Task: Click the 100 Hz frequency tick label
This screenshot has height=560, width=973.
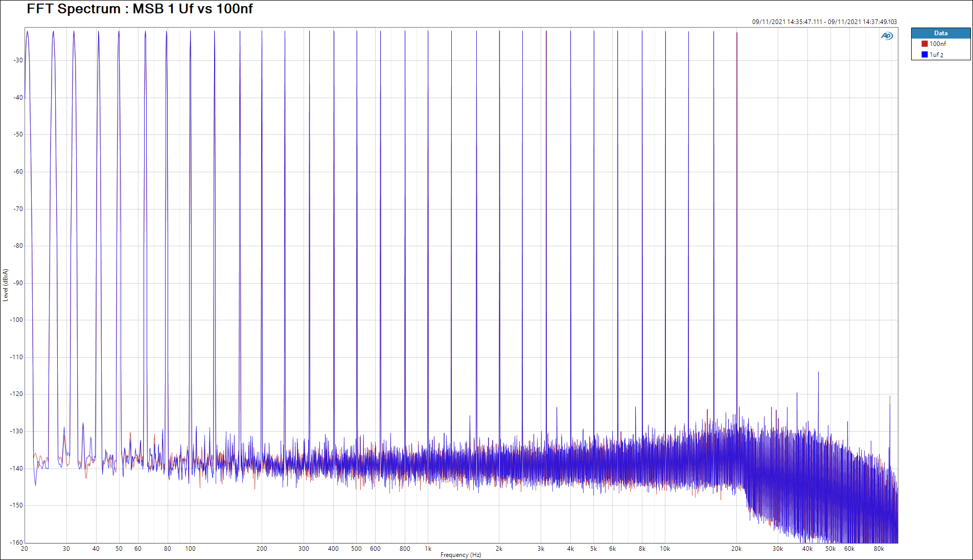Action: [x=190, y=549]
